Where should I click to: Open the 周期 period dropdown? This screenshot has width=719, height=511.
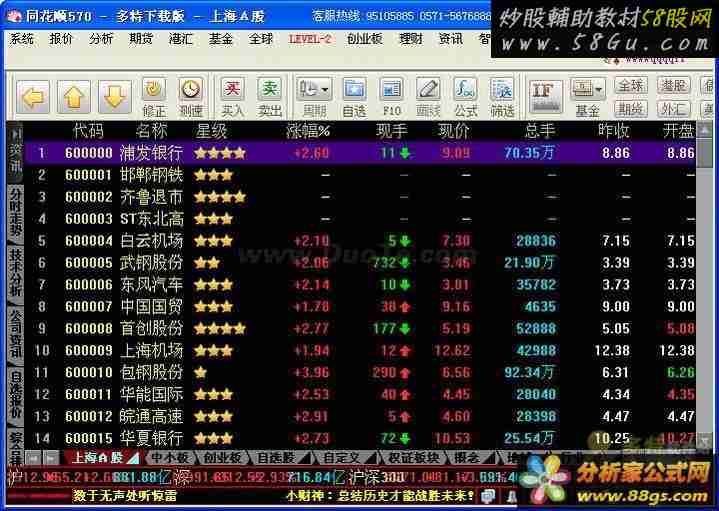tap(314, 97)
